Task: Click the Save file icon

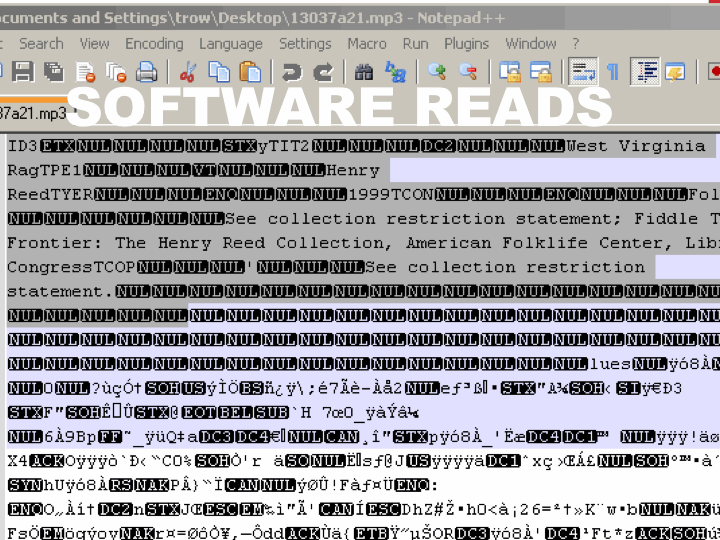Action: [x=22, y=72]
